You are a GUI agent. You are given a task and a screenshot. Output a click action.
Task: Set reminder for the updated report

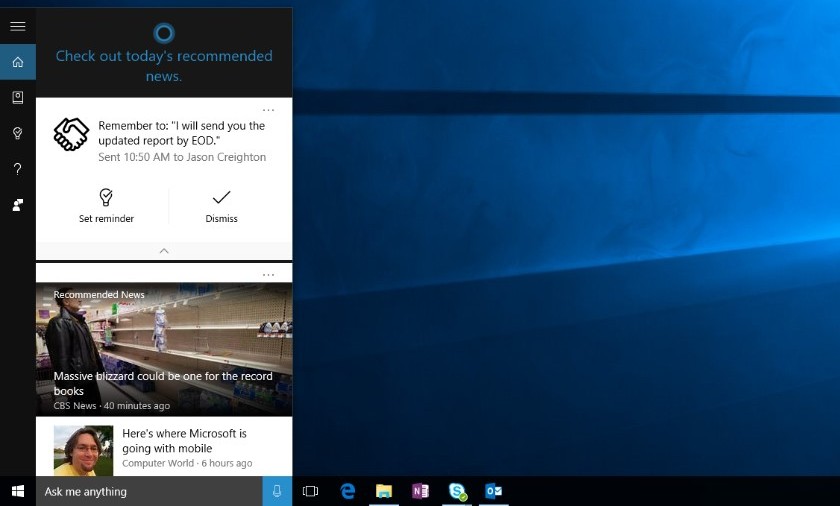pos(106,206)
